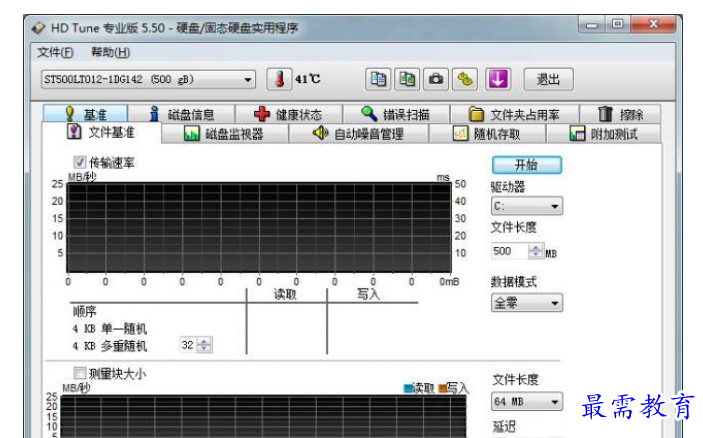Viewport: 703px width, 438px height.
Task: Click the camera save screenshot icon
Action: [436, 79]
